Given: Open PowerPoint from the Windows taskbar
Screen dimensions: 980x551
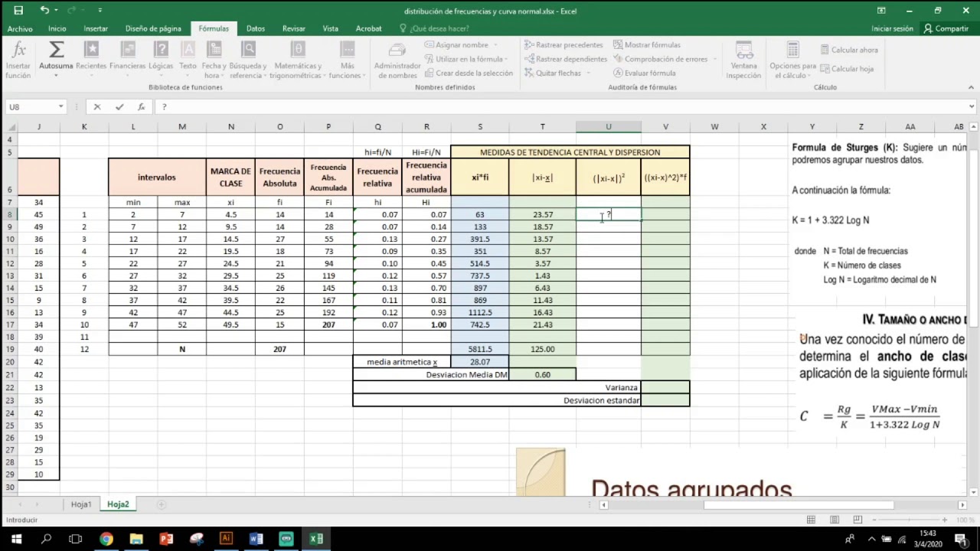Looking at the screenshot, I should tap(166, 539).
